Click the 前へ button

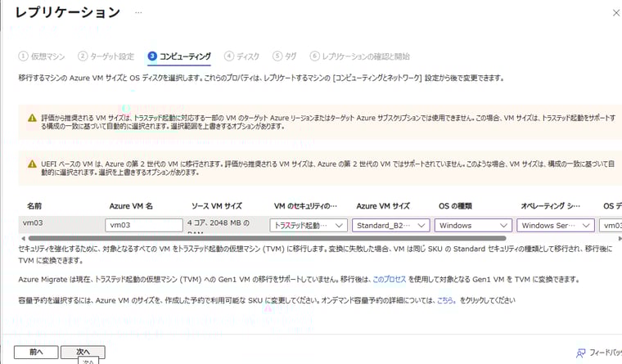click(x=36, y=352)
